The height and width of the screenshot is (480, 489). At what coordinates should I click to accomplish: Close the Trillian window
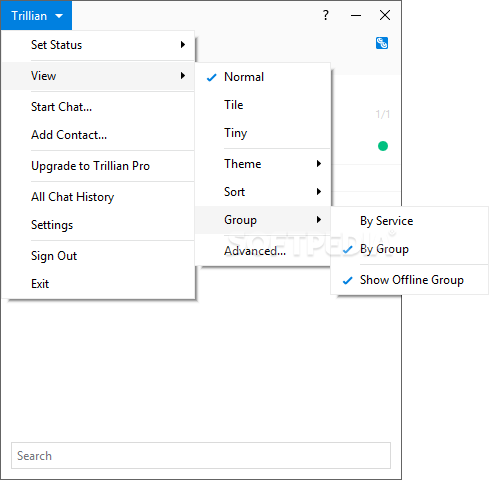(x=385, y=15)
